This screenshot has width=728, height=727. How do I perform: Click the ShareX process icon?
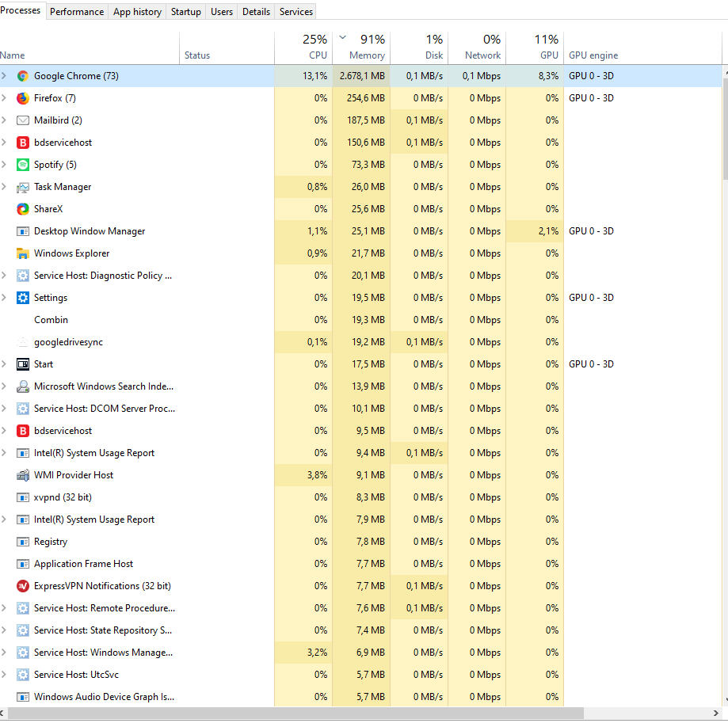(22, 209)
